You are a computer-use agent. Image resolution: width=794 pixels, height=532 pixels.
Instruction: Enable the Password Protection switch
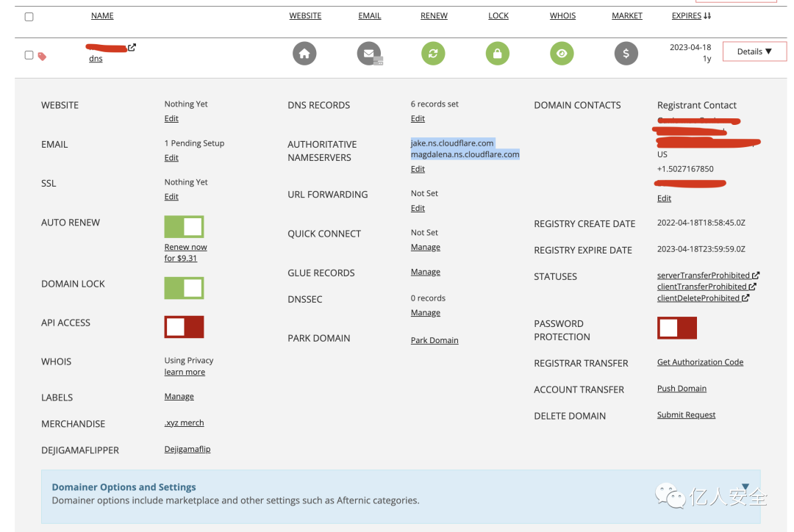(677, 328)
